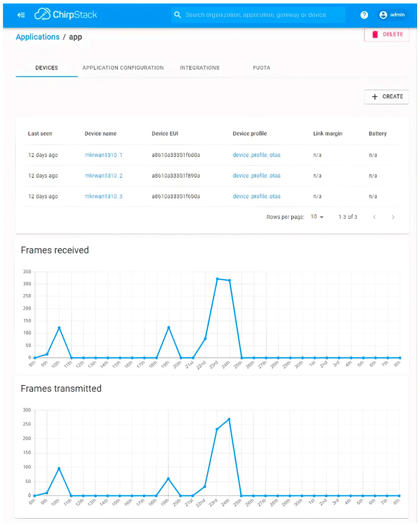
Task: Focus the search organization input field
Action: pos(255,15)
